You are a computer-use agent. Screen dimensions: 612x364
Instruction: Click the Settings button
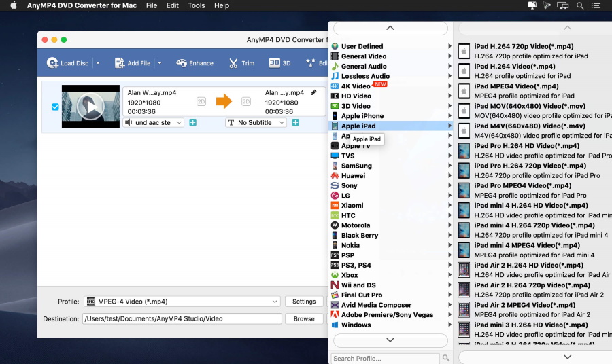coord(304,302)
